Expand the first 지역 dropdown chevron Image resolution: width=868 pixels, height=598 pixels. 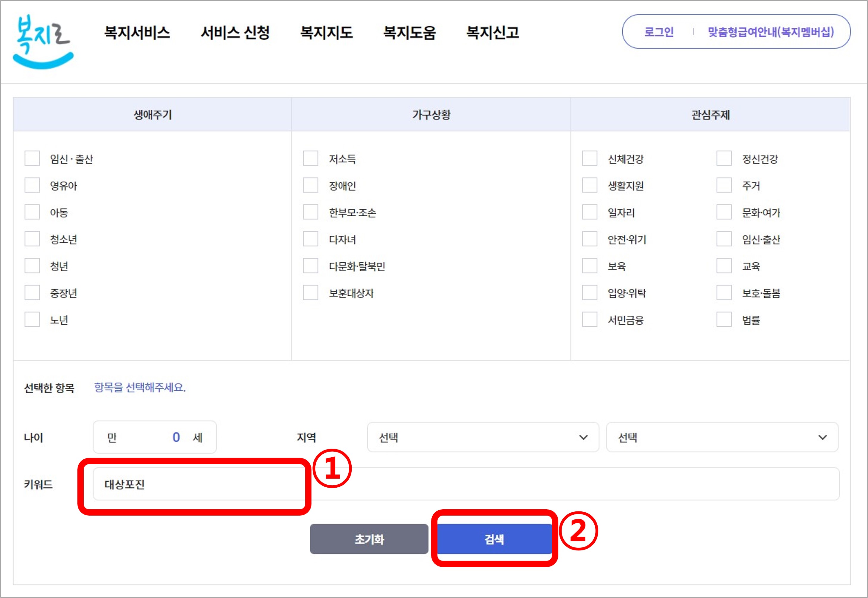click(x=583, y=437)
